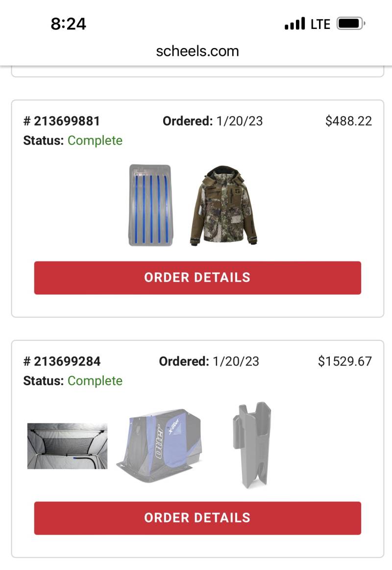Viewport: 392px width, 570px height.
Task: Tap Complete status of order 213699881
Action: (x=95, y=141)
